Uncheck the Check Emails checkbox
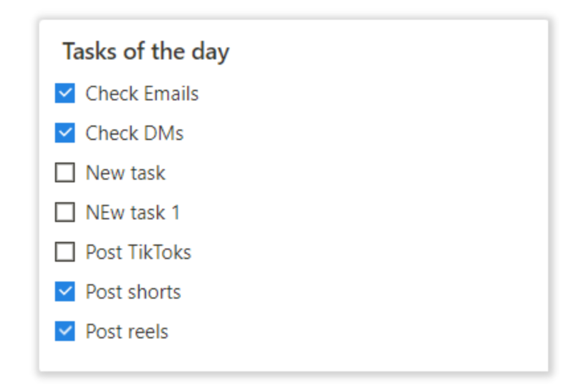The width and height of the screenshot is (588, 392). (x=65, y=93)
